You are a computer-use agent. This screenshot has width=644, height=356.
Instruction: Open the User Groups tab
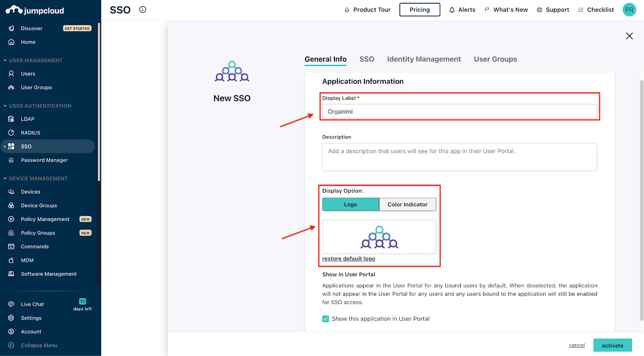495,59
